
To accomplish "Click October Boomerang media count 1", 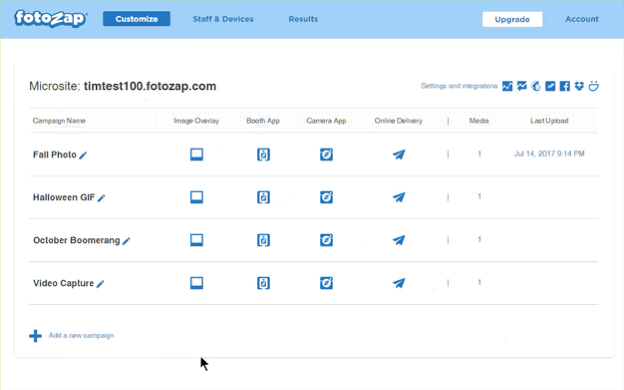I will coord(480,239).
